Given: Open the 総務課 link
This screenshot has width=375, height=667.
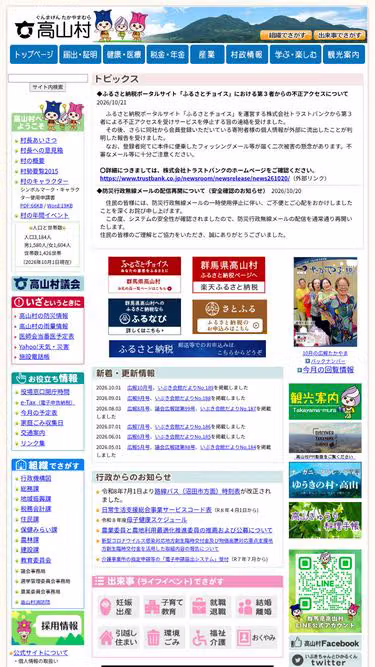Looking at the screenshot, I should 30,489.
